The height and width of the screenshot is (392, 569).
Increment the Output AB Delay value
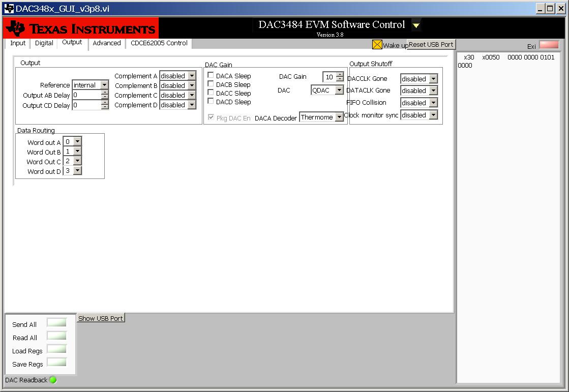click(105, 93)
